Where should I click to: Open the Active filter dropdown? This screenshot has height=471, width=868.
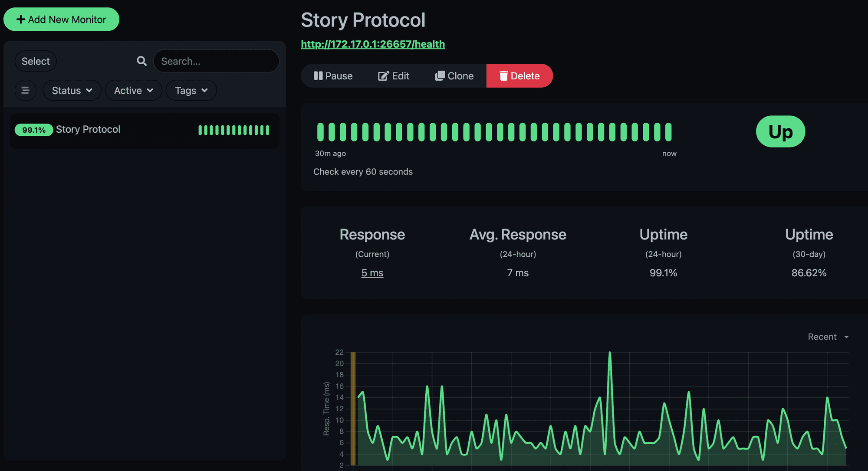(134, 90)
